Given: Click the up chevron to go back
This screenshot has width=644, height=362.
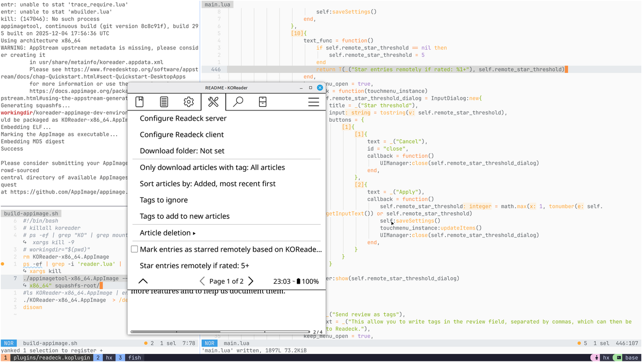Looking at the screenshot, I should [143, 281].
